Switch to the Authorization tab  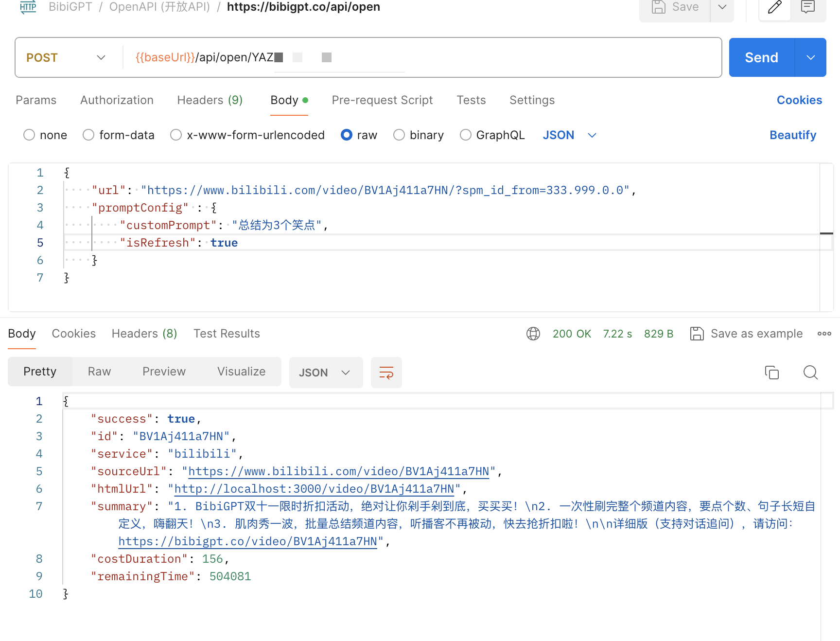coord(117,100)
